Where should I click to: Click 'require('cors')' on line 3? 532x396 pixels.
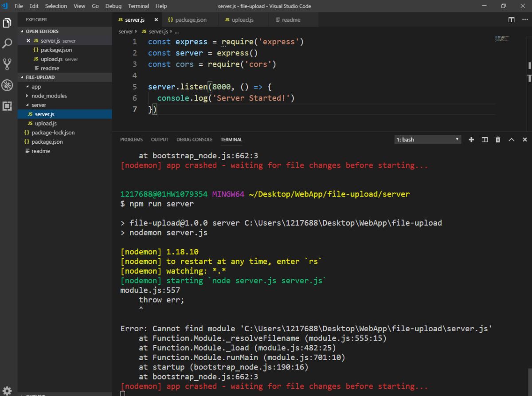click(x=242, y=64)
